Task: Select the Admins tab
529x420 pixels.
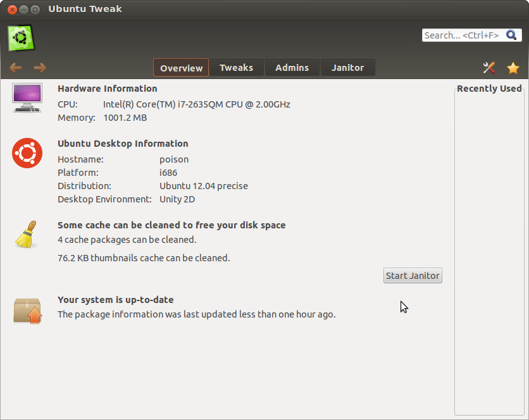Action: [x=292, y=68]
